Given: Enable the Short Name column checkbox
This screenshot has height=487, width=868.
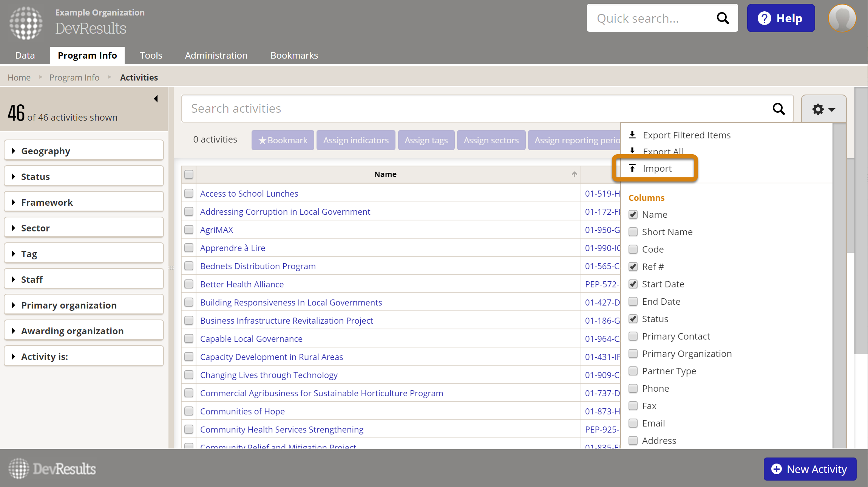Looking at the screenshot, I should [x=633, y=232].
